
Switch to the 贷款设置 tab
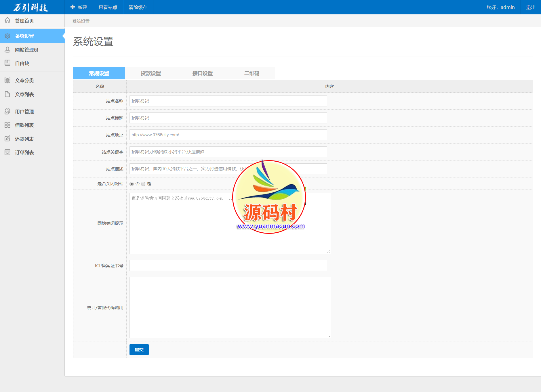[x=151, y=73]
